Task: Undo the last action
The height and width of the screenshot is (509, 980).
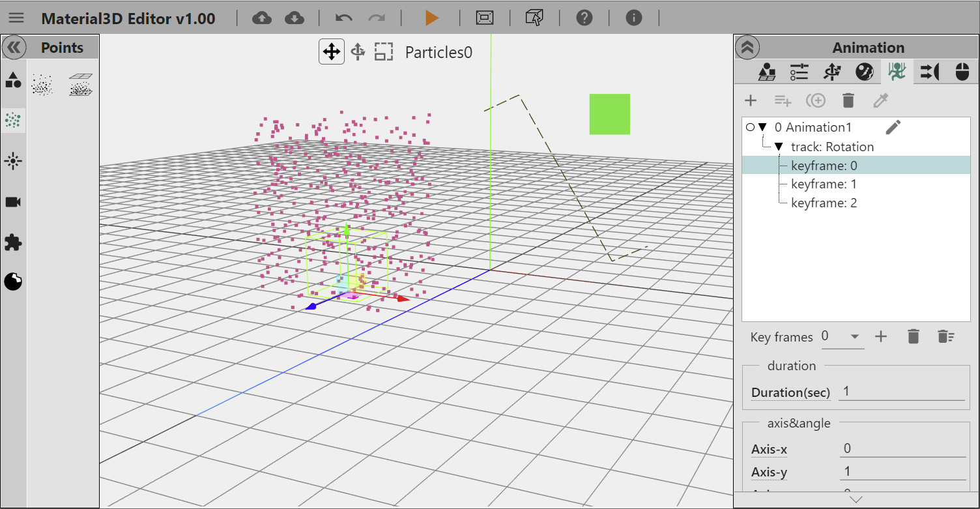Action: [x=344, y=18]
